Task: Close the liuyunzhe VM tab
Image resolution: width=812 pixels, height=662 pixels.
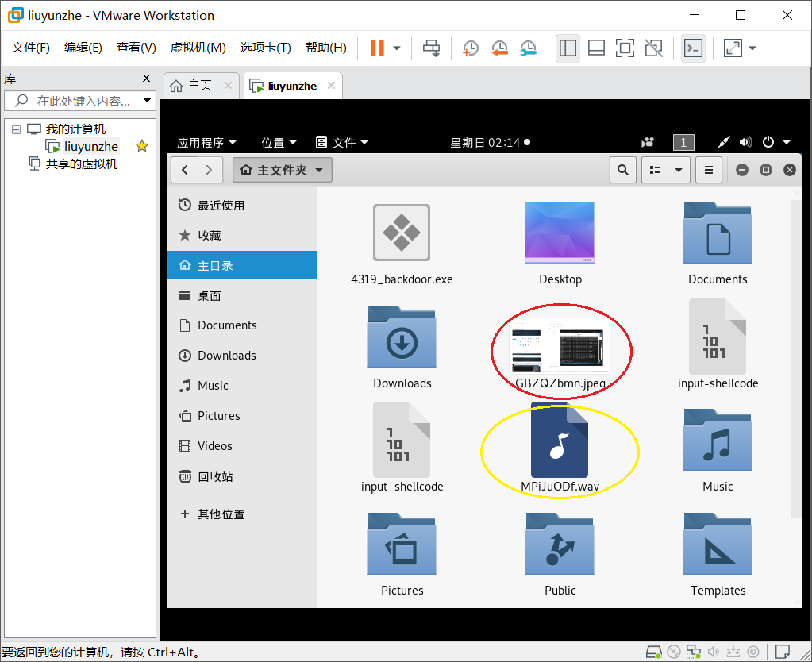Action: pyautogui.click(x=332, y=86)
